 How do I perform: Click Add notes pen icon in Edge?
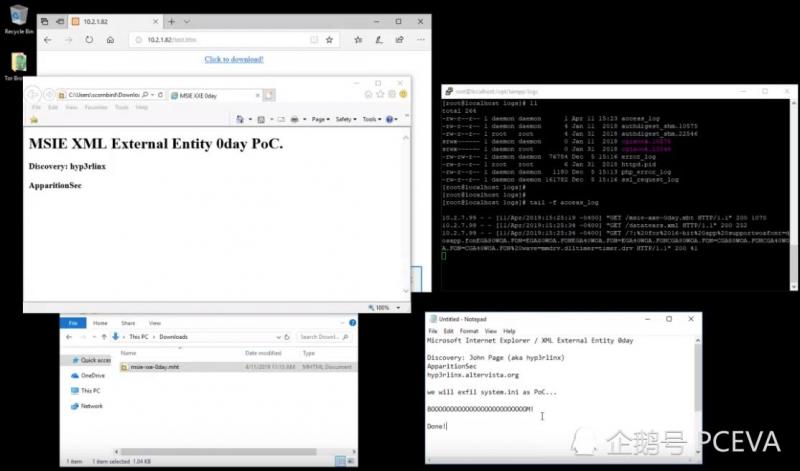tap(379, 40)
